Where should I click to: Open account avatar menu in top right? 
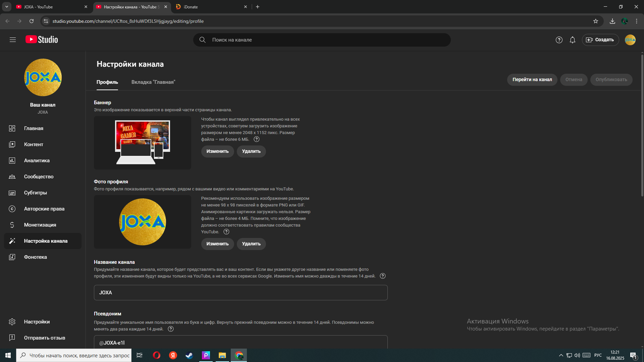tap(630, 40)
